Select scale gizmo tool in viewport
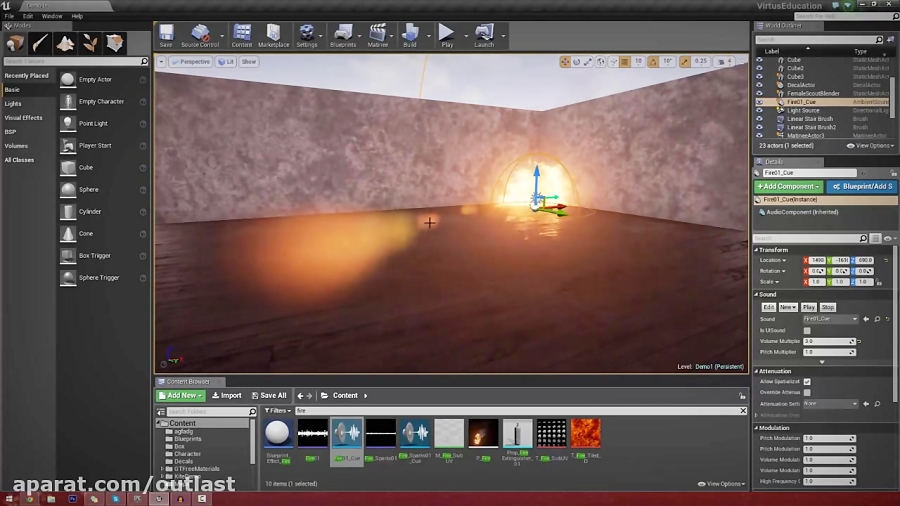Screen dimensions: 900x506 (588, 61)
